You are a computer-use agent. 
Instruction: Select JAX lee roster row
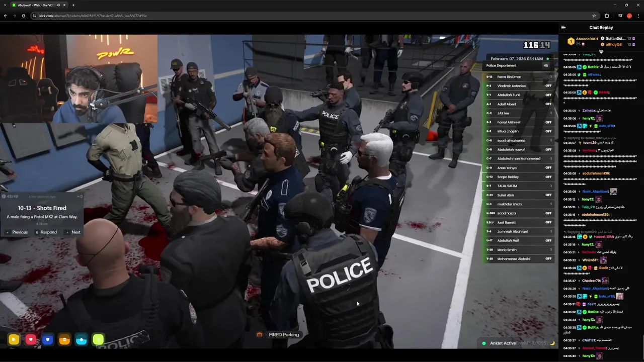[x=518, y=113]
